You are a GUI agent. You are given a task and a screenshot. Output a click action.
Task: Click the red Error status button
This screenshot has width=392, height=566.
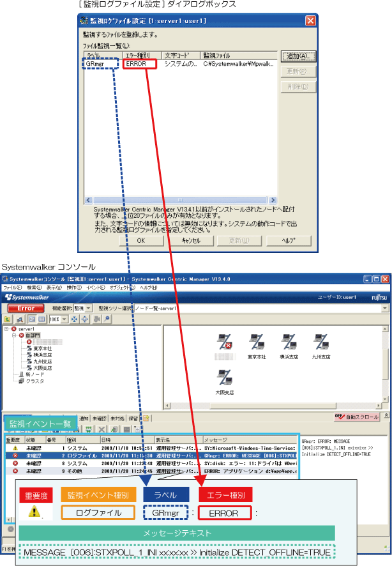[x=26, y=309]
